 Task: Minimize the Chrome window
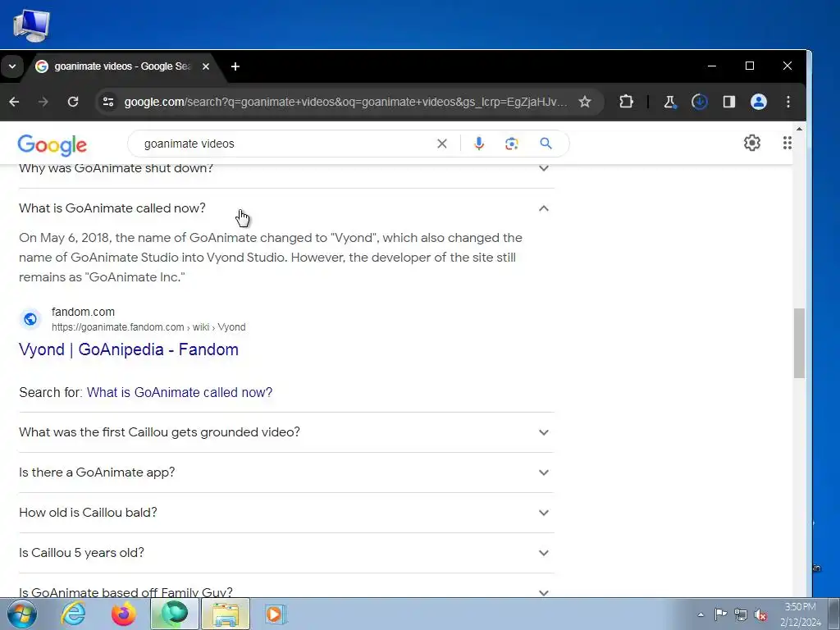point(712,66)
